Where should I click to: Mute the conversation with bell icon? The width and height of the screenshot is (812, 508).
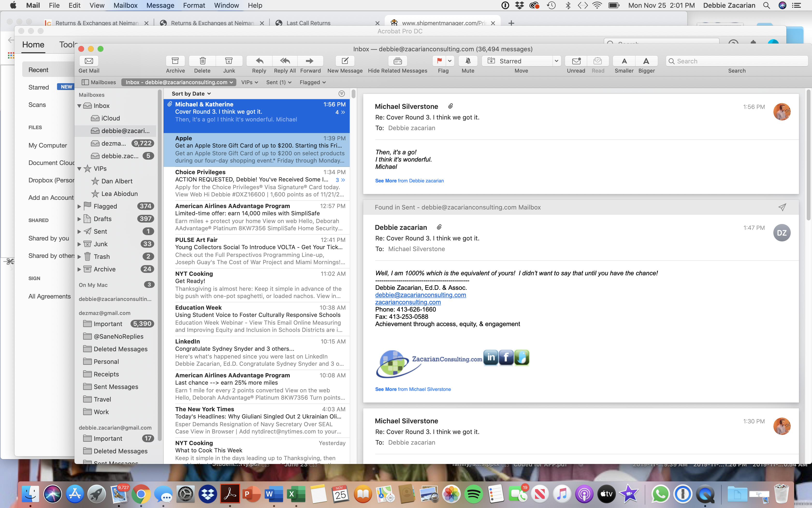pos(468,61)
